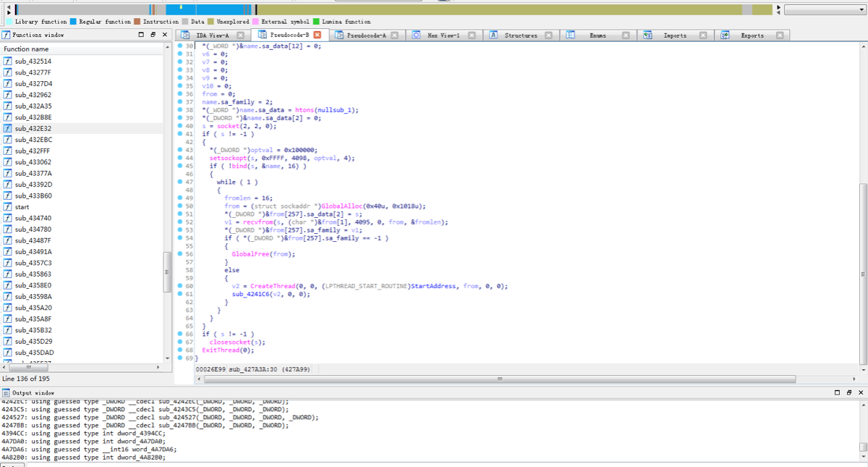Toggle breakpoint dot on line 40
868x467 pixels.
(180, 126)
